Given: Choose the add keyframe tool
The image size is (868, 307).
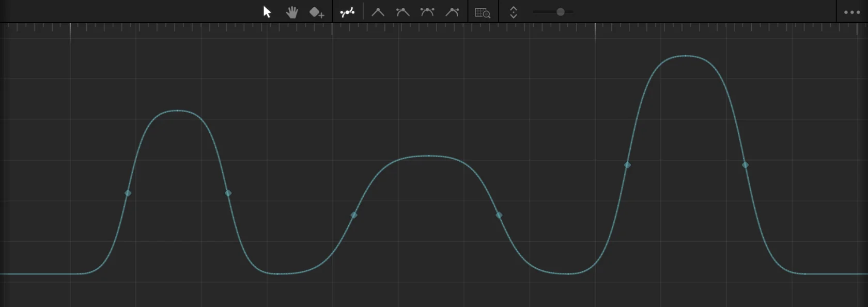Looking at the screenshot, I should pos(317,12).
